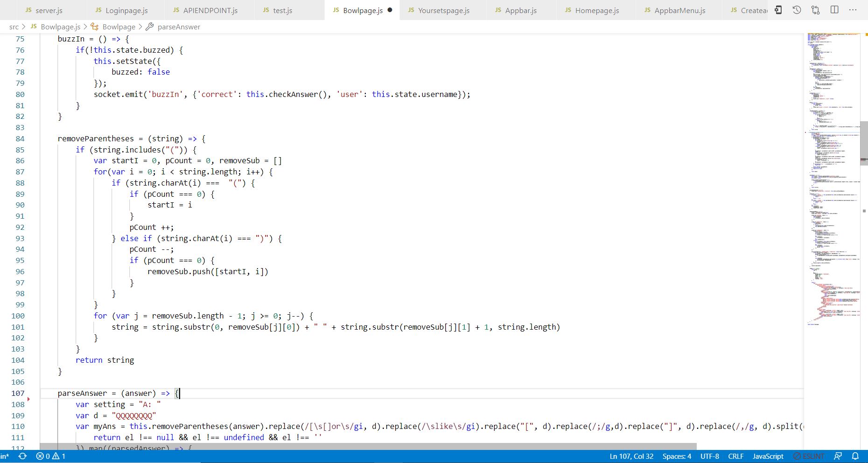Click the src breadcrumb
868x463 pixels.
point(14,27)
